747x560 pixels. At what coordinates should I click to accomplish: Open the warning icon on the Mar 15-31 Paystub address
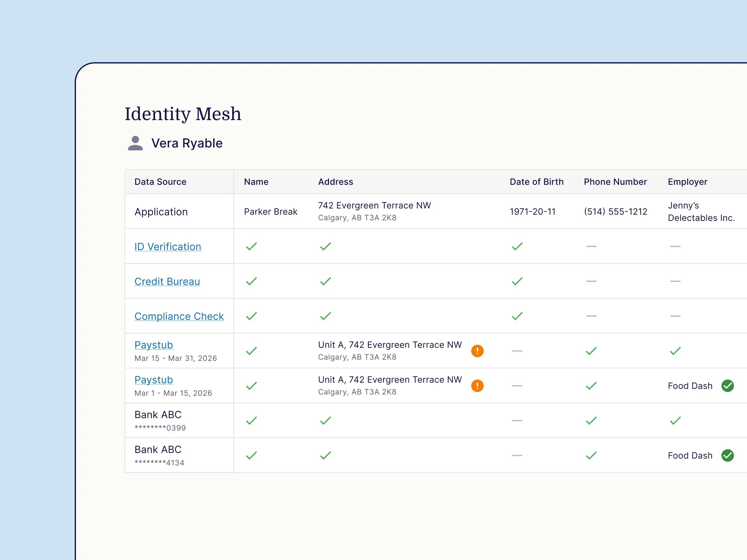coord(477,351)
